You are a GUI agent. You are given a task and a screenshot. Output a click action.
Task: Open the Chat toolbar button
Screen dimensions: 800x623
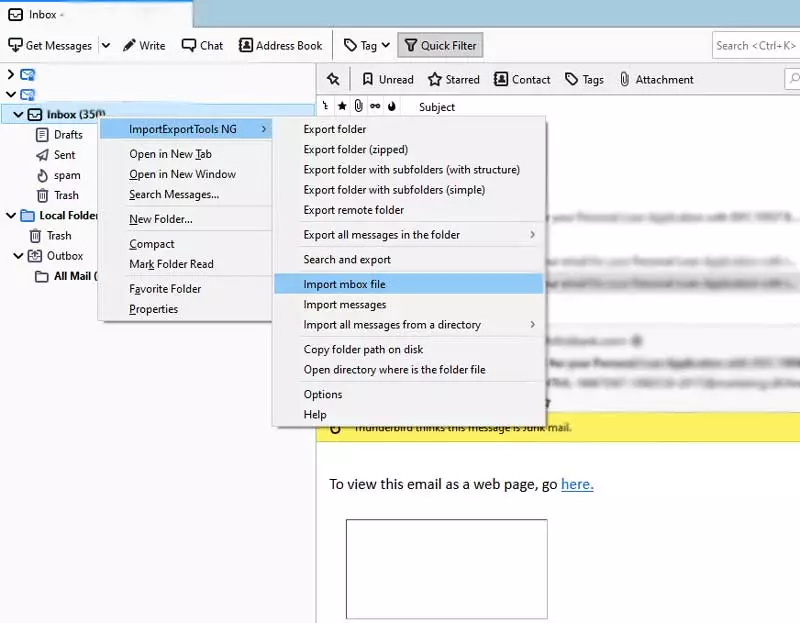pos(202,45)
